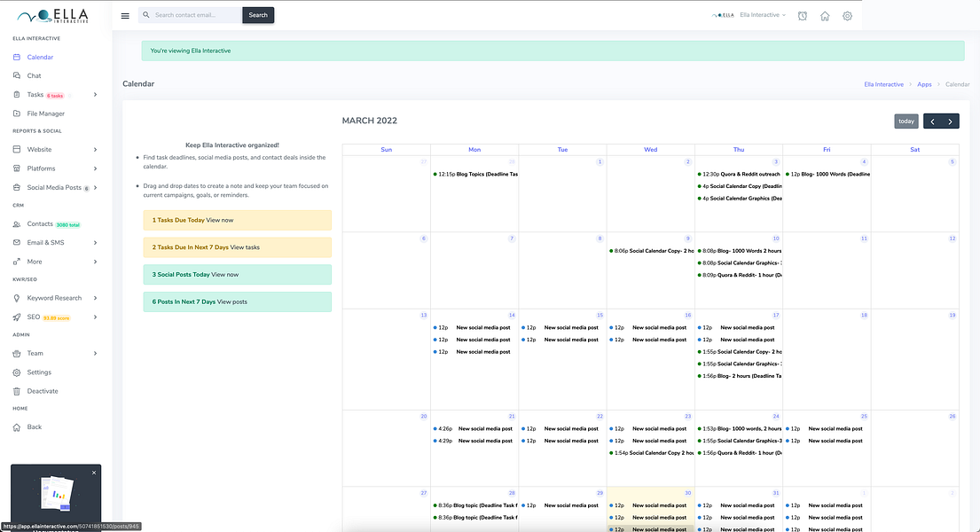Select Back under Home section
The width and height of the screenshot is (980, 532).
pos(35,427)
